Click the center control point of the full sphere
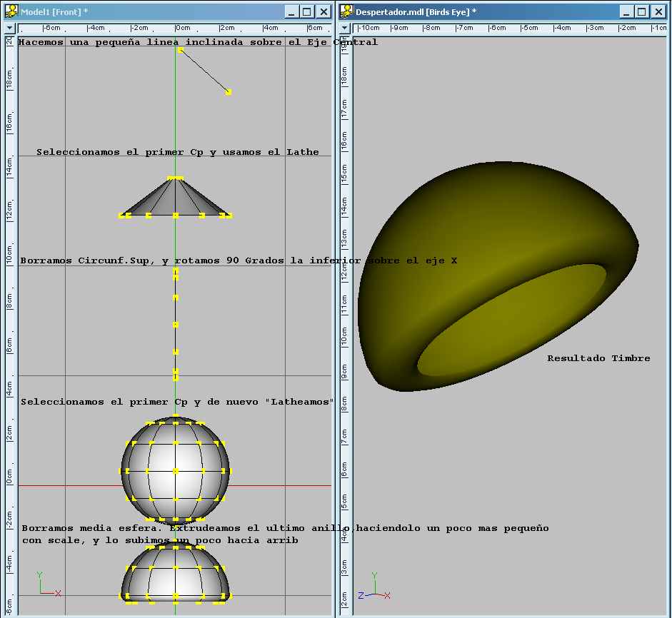 click(175, 471)
